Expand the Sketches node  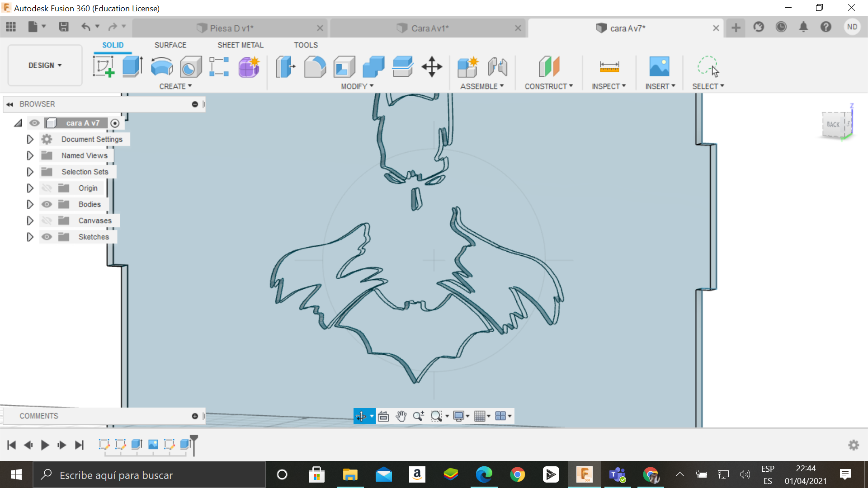click(x=30, y=237)
